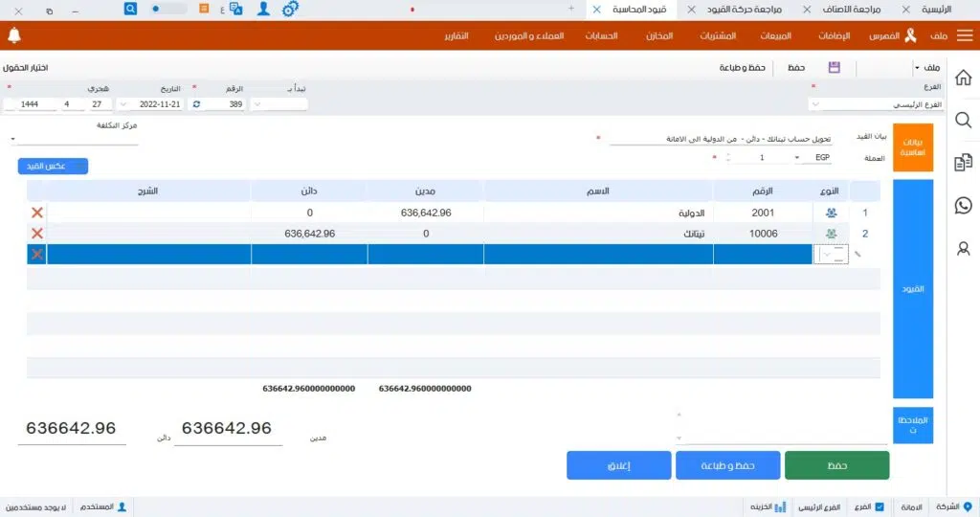Click the عكس القيد button

54,166
